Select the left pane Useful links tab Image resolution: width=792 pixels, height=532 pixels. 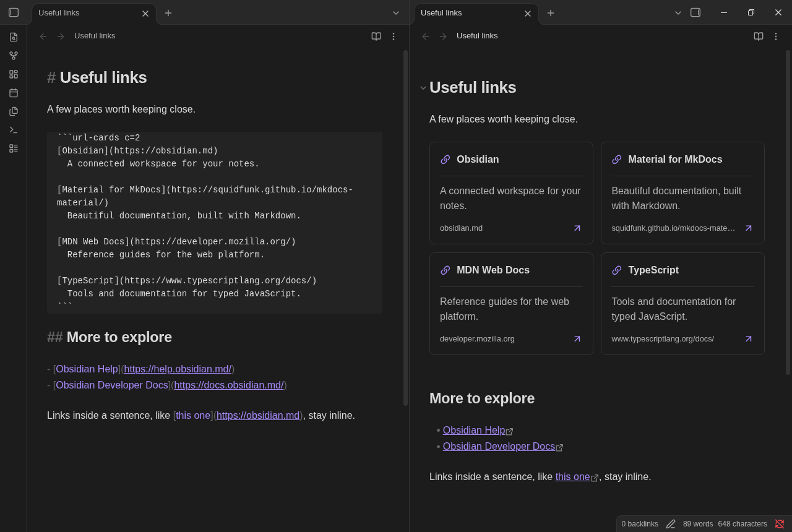pos(94,13)
